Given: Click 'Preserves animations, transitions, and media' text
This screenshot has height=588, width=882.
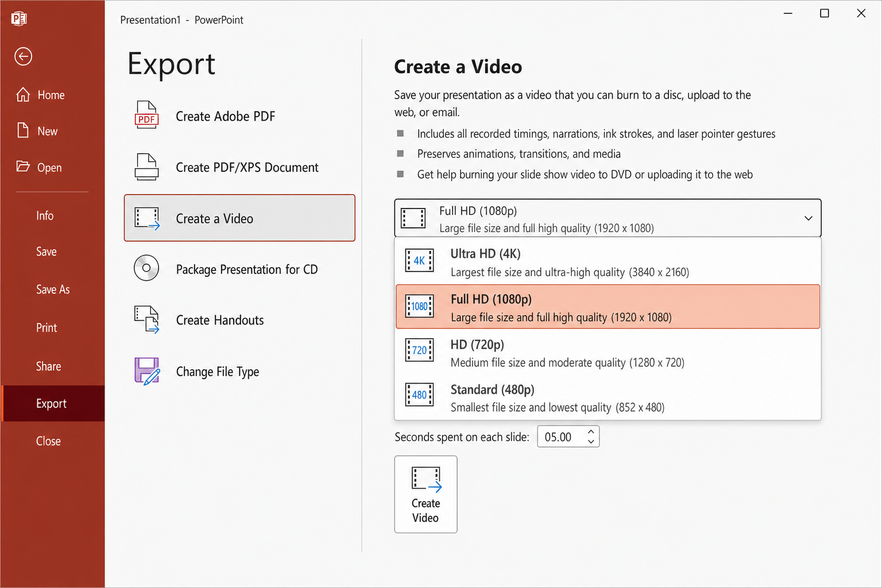Looking at the screenshot, I should coord(519,154).
